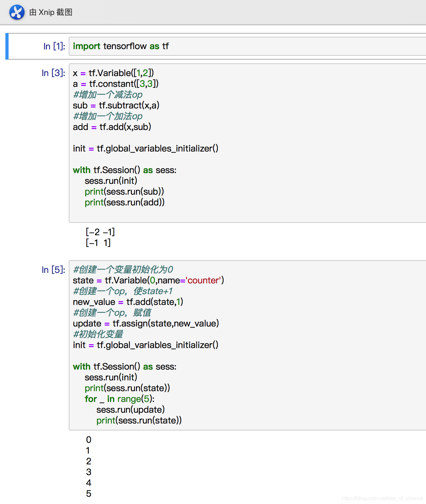This screenshot has width=426, height=504.
Task: Click the output value '1' under In [5]
Action: pyautogui.click(x=88, y=450)
